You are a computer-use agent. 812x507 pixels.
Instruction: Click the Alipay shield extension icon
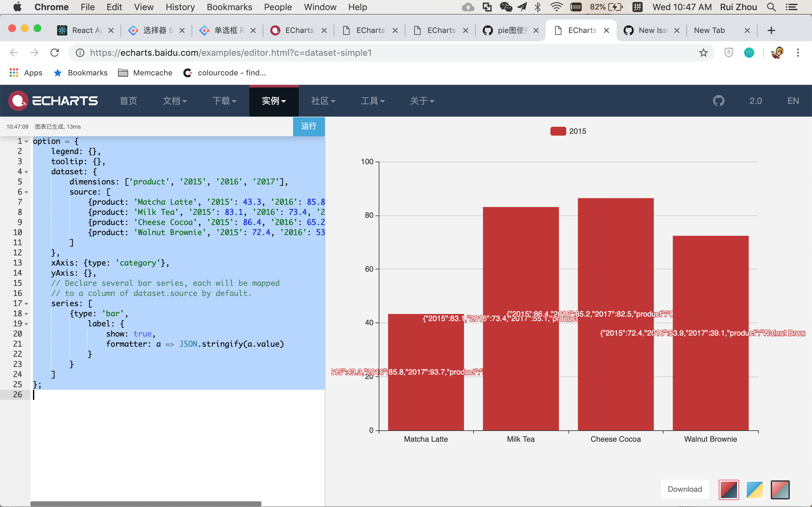728,53
